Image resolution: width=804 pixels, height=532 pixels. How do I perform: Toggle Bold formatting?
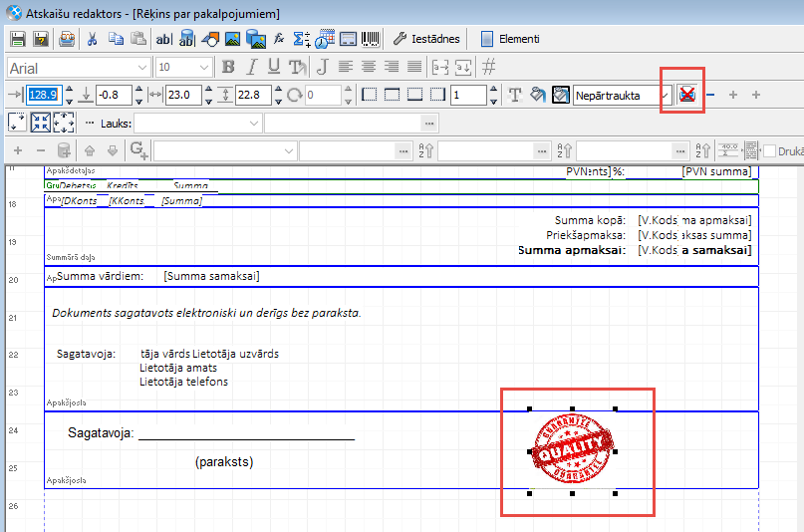point(228,67)
